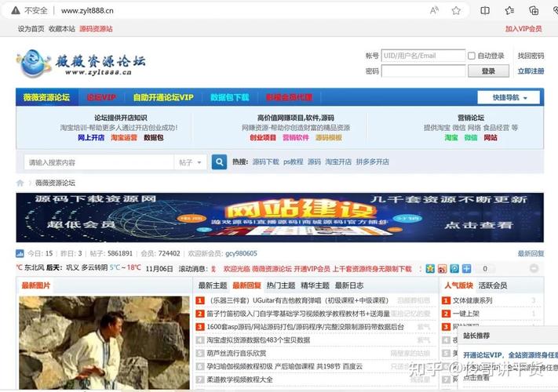Switch to the 精华主题 tab
Screen dimensions: 558x392
315,285
